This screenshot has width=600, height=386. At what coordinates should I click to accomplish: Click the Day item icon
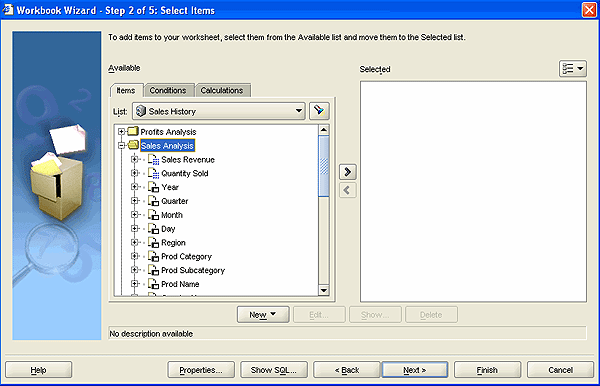[x=153, y=229]
